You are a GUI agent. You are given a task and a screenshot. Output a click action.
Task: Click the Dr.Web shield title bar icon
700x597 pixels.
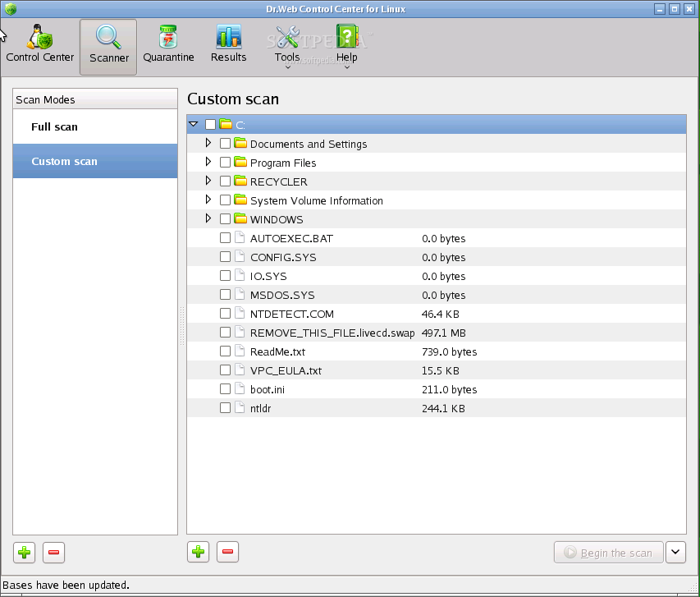point(11,9)
